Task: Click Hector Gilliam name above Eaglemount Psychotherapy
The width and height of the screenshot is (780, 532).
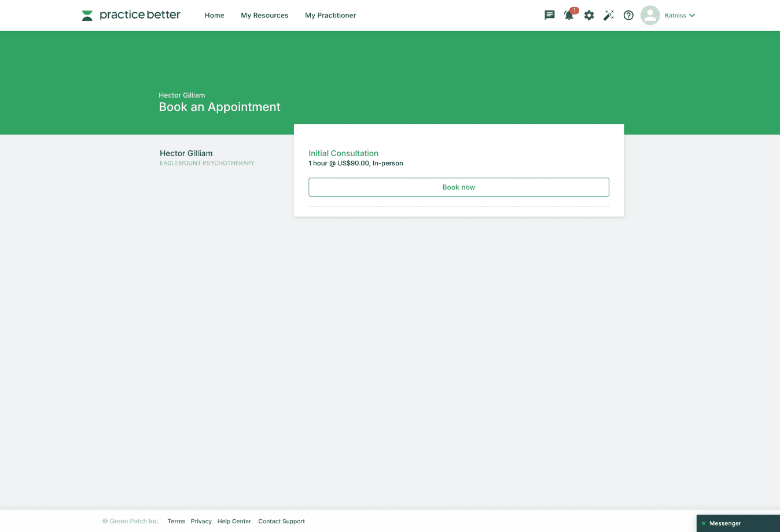Action: (x=186, y=153)
